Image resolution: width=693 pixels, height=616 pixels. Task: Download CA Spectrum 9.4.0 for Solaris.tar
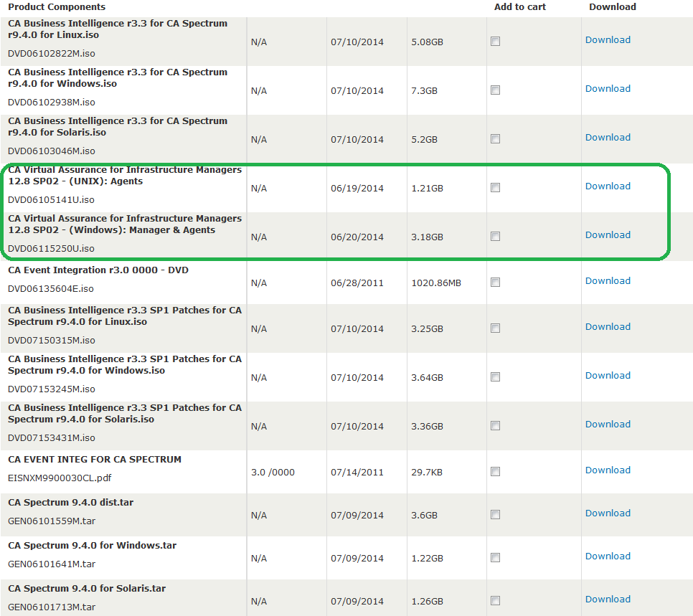tap(608, 600)
